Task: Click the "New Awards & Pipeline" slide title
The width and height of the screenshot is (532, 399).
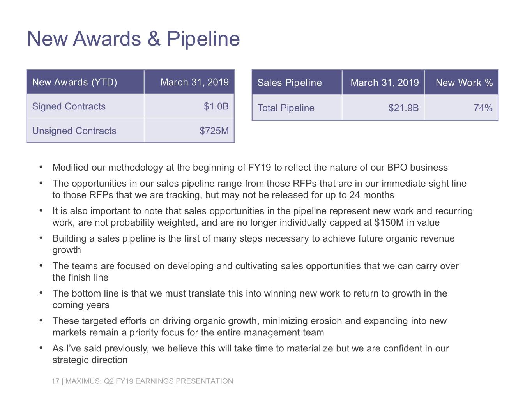Action: pos(133,39)
